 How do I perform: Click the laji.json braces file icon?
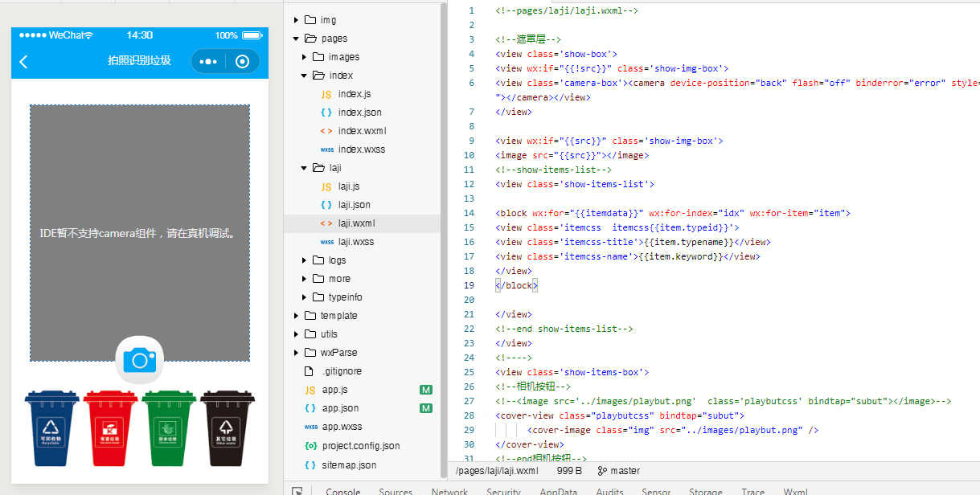tap(326, 205)
